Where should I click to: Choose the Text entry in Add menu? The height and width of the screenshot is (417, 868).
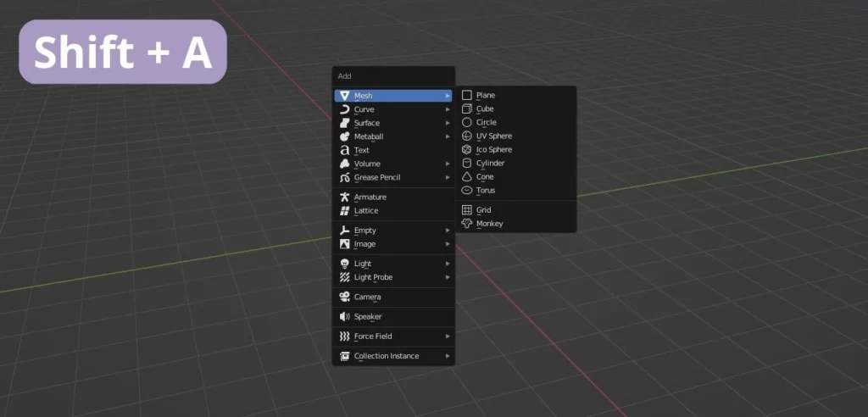click(393, 150)
